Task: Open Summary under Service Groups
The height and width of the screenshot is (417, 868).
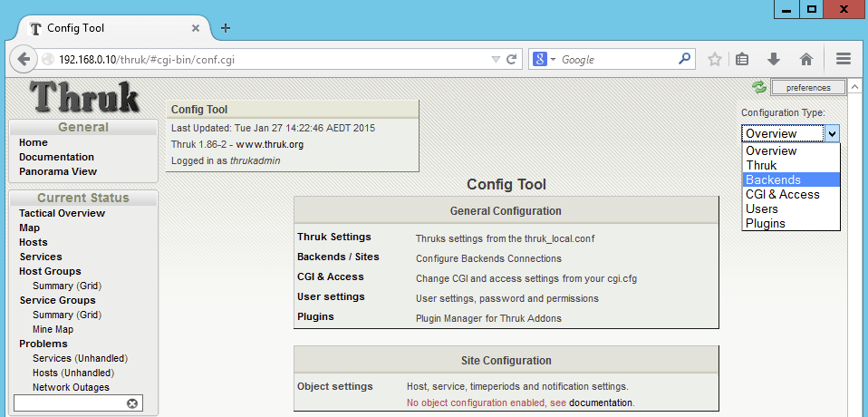Action: pos(52,315)
